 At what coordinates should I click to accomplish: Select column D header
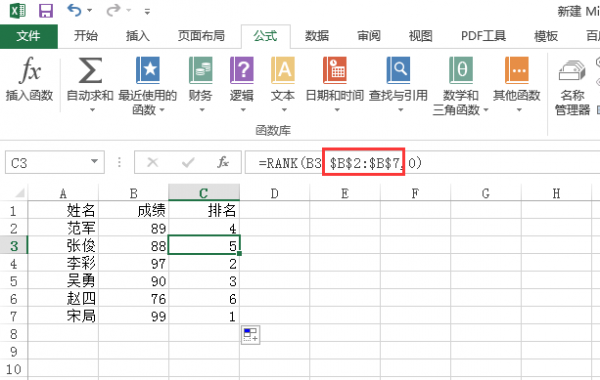click(x=275, y=193)
